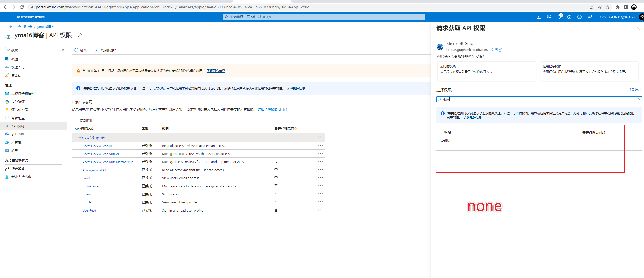Open 详细了解权限和同意 link
Image resolution: width=644 pixels, height=278 pixels.
tap(272, 109)
